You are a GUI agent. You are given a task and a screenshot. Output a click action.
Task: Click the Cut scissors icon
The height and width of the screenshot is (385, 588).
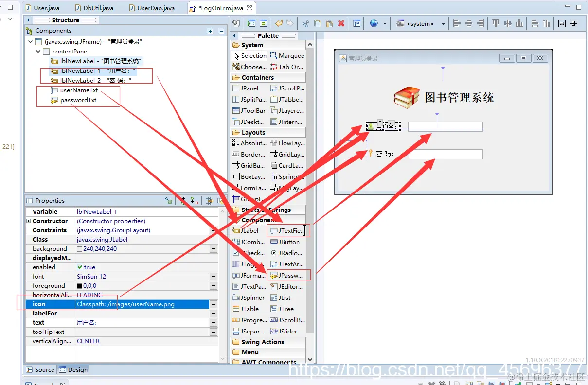pos(306,23)
